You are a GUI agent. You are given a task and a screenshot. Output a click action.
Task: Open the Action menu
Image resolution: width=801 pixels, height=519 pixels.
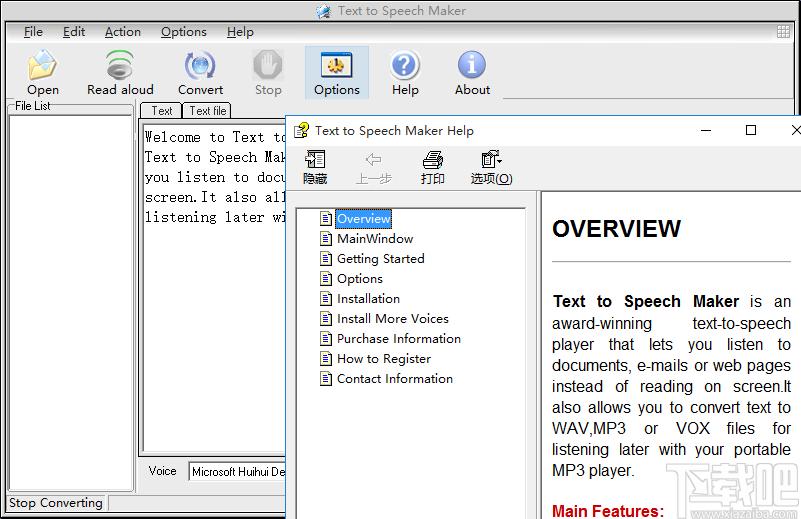pos(123,32)
